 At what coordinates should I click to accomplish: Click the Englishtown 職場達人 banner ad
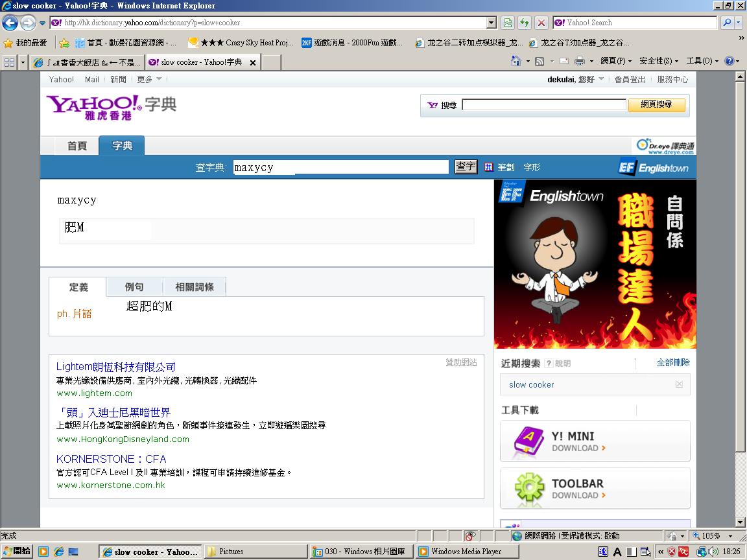point(595,264)
